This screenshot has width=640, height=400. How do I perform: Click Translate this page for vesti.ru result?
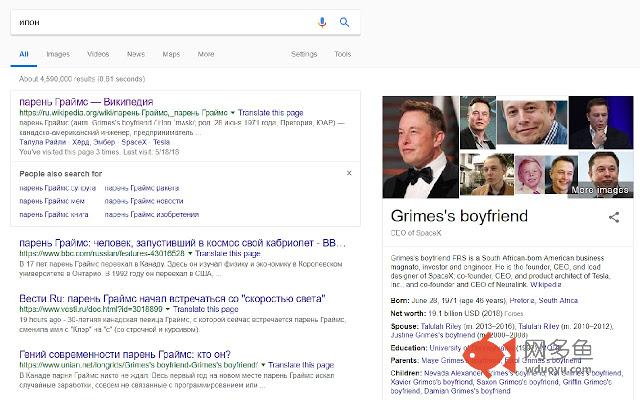[x=206, y=309]
